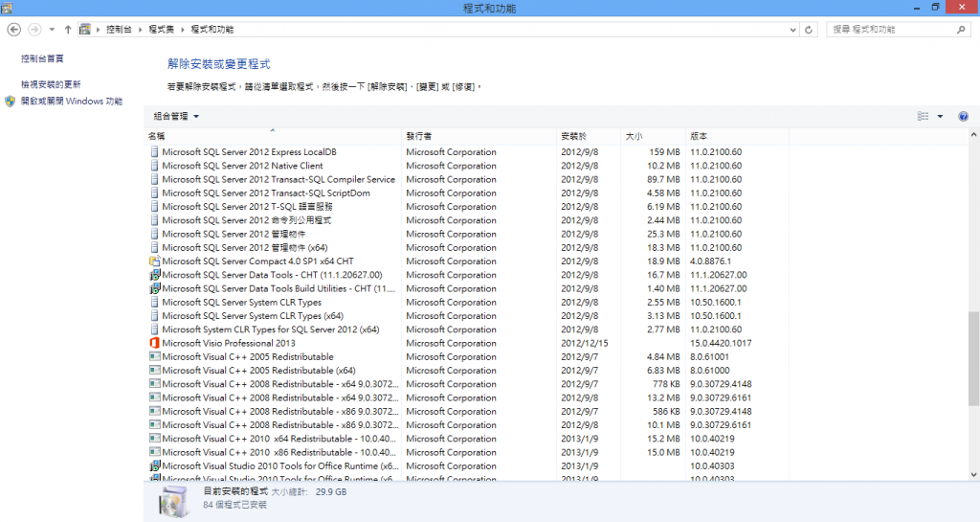Expand the address bar history dropdown
Screen dimensions: 980x522
click(793, 30)
